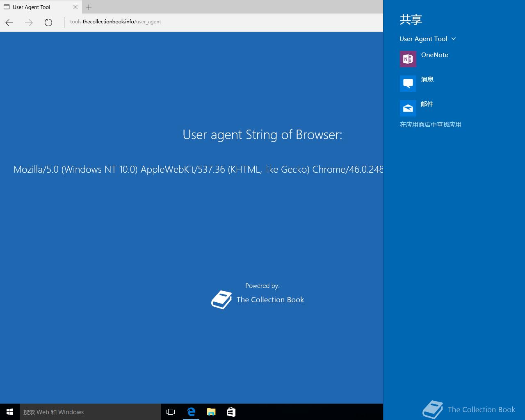Select the user agent string text
525x420 pixels.
(198, 169)
